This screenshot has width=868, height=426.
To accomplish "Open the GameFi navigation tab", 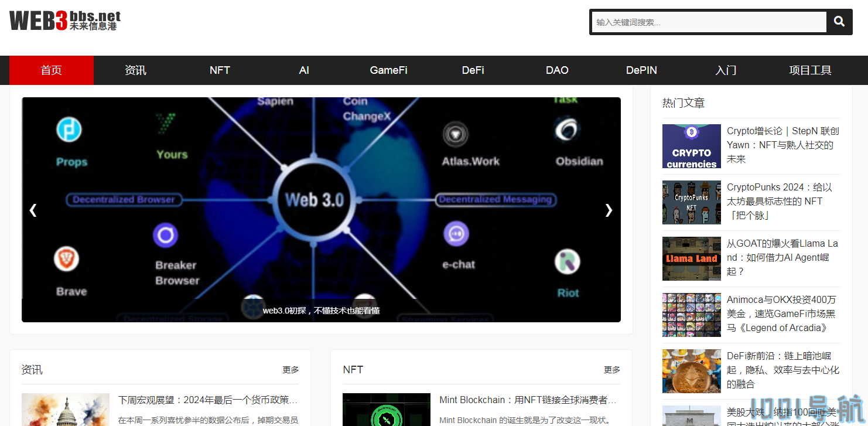I will [388, 70].
